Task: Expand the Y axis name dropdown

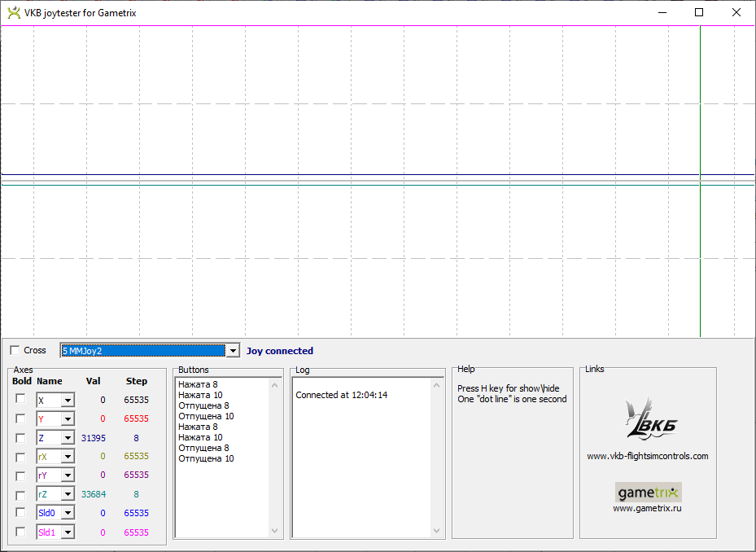Action: point(68,419)
